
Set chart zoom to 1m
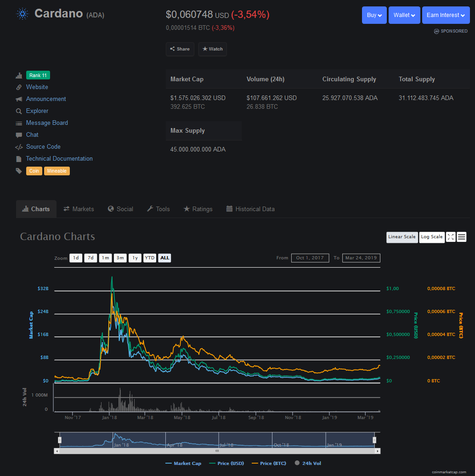[x=106, y=258]
